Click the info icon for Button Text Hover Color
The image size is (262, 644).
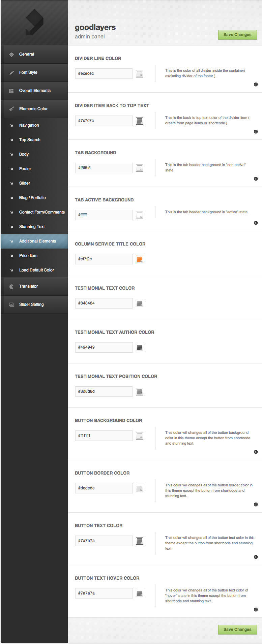pos(256,610)
